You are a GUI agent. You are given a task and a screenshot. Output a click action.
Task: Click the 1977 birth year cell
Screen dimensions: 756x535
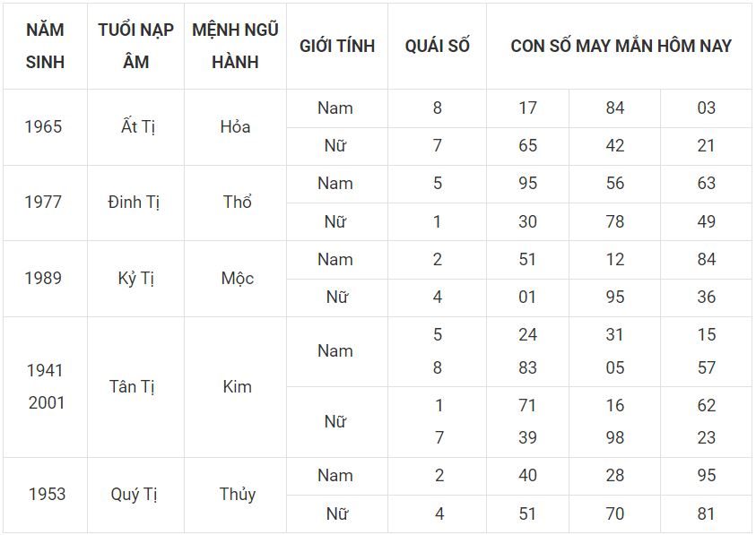tap(45, 203)
